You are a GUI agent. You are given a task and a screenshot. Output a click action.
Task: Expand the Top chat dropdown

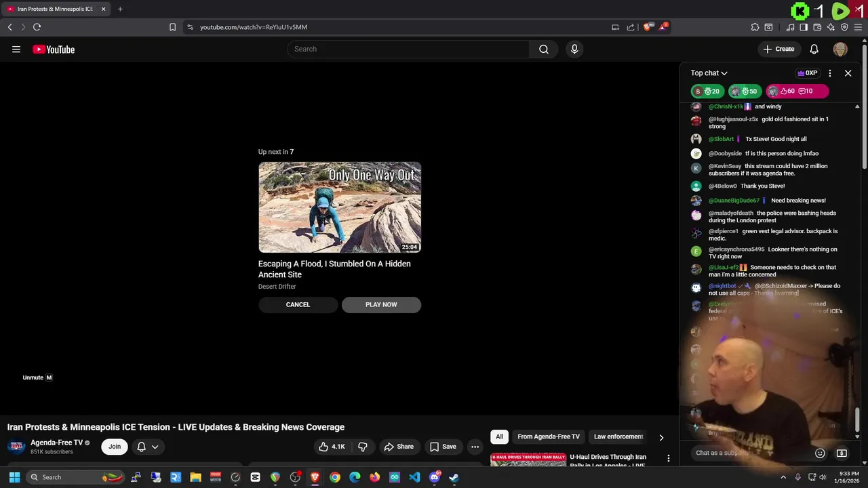[709, 73]
